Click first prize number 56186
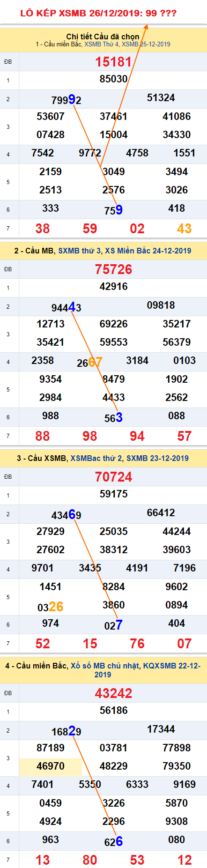 [114, 710]
